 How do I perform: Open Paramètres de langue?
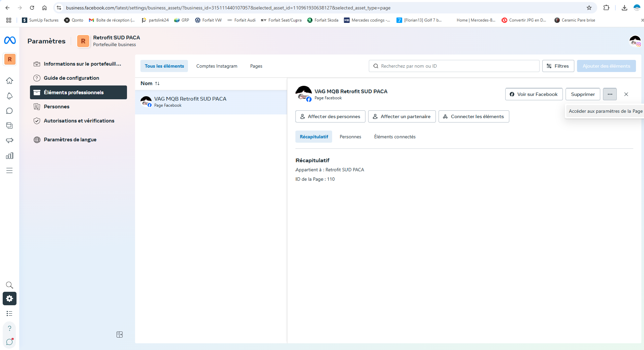pos(78,140)
